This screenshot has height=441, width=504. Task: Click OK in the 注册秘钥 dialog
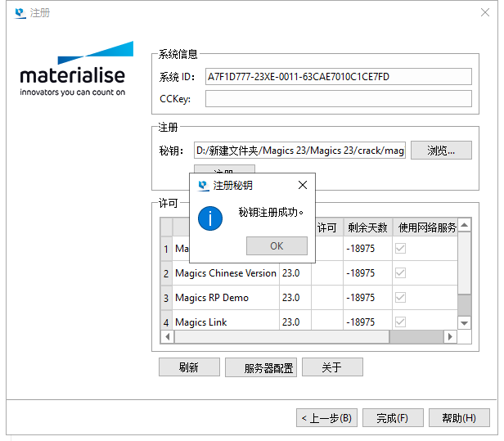click(x=277, y=246)
